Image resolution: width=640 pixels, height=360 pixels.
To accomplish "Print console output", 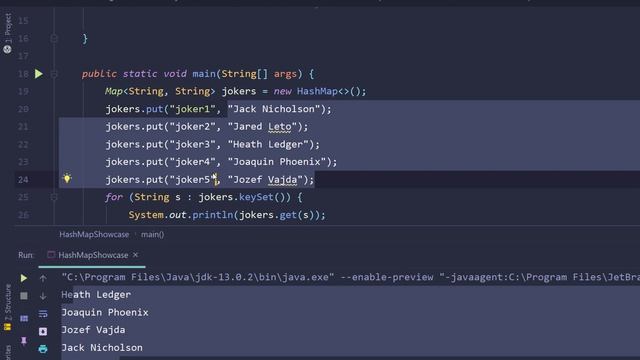I will pos(43,349).
